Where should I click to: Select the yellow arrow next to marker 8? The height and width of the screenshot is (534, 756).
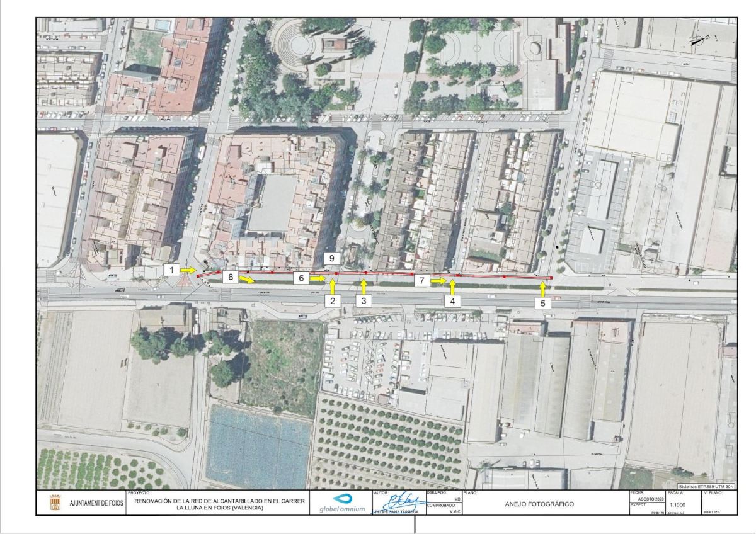pos(247,280)
